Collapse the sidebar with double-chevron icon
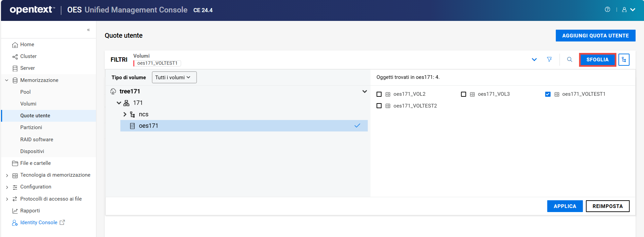 tap(89, 30)
